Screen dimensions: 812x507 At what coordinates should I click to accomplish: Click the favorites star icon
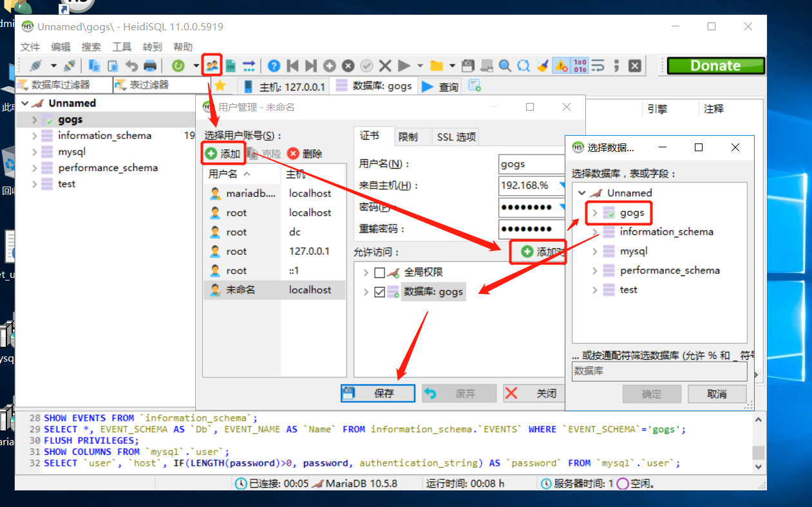(220, 86)
